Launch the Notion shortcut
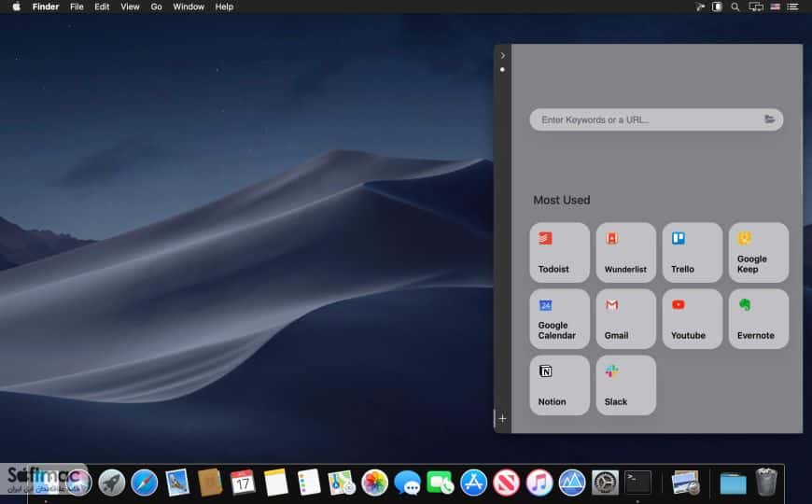 tap(559, 385)
